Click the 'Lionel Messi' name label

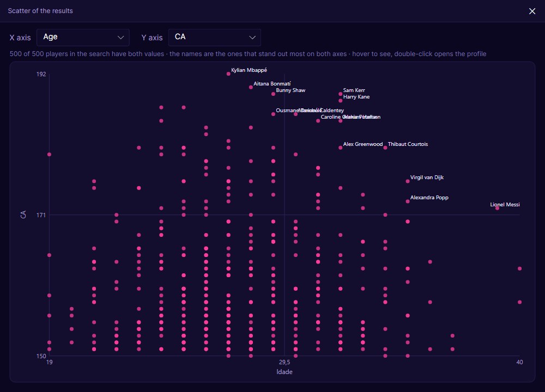505,205
